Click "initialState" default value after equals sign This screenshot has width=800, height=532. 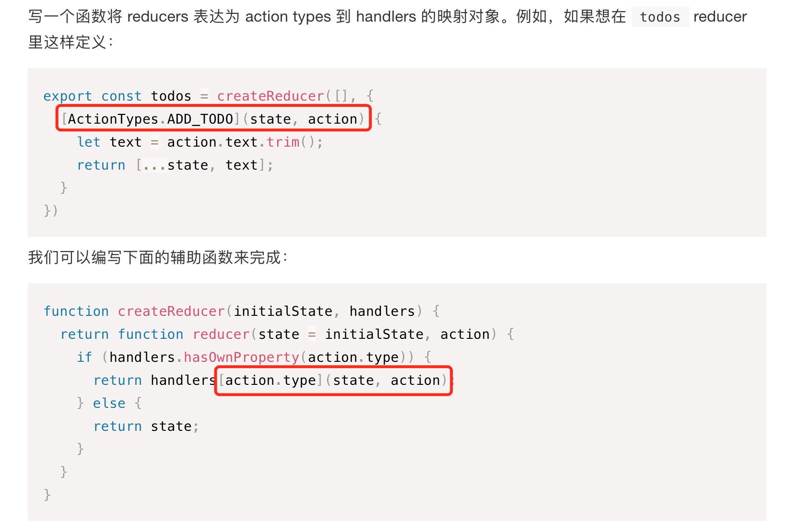pyautogui.click(x=374, y=335)
